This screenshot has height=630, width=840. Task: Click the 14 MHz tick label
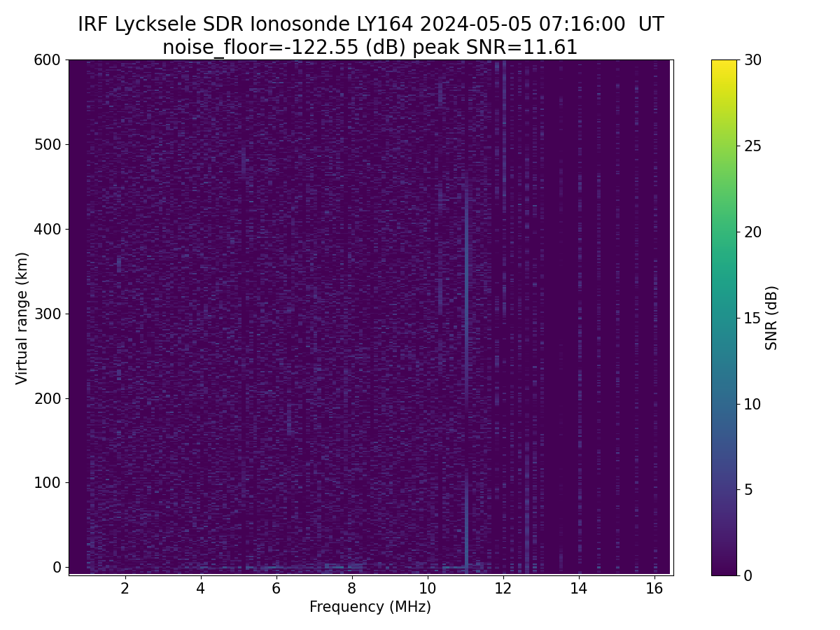579,587
